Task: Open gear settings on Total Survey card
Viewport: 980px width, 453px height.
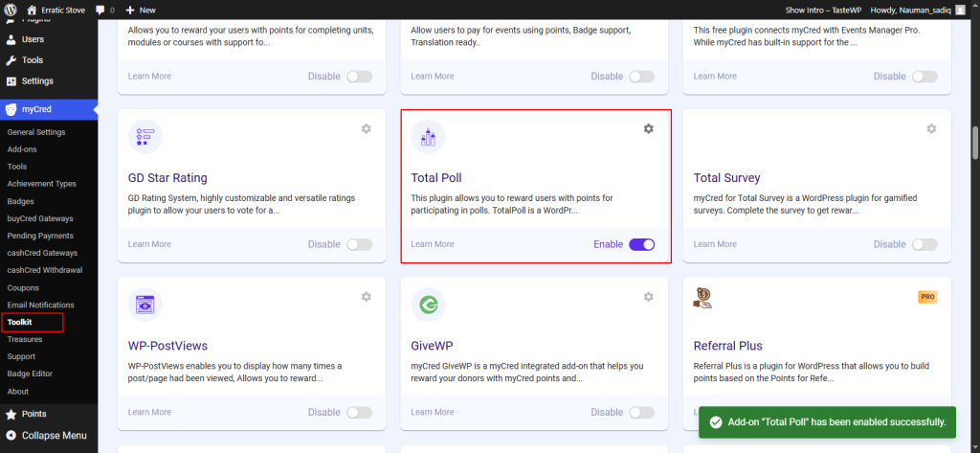Action: pyautogui.click(x=931, y=128)
